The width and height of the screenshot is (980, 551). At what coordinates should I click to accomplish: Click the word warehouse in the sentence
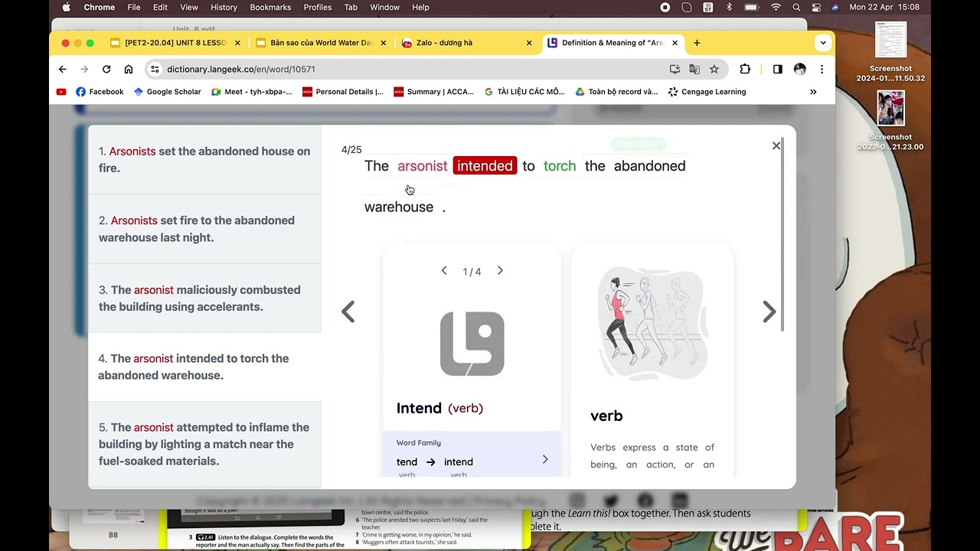(x=399, y=207)
